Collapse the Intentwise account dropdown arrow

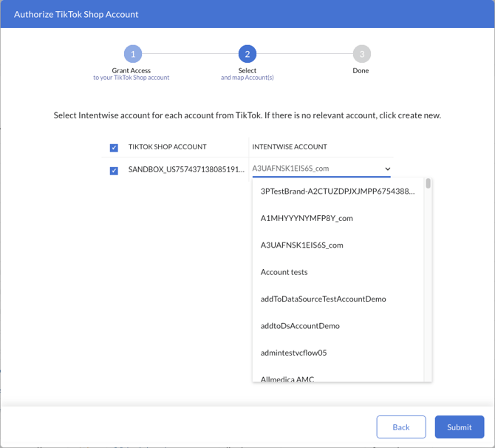pyautogui.click(x=388, y=169)
